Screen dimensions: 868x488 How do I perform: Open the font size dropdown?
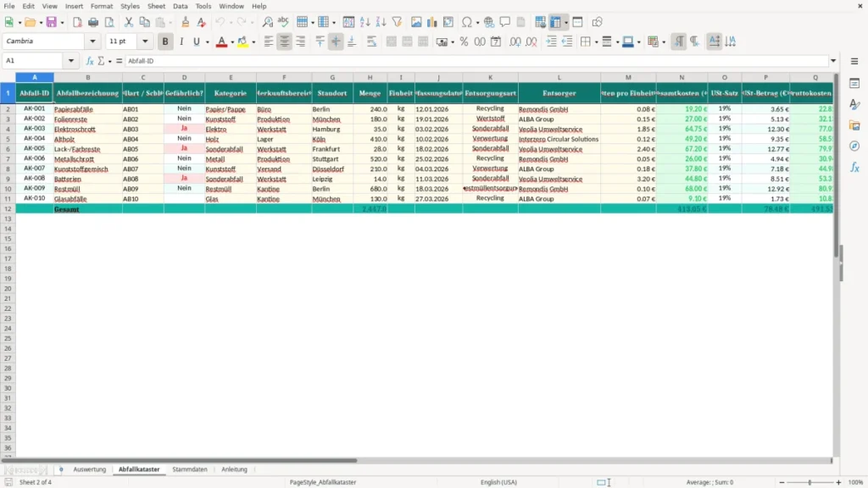tap(145, 42)
